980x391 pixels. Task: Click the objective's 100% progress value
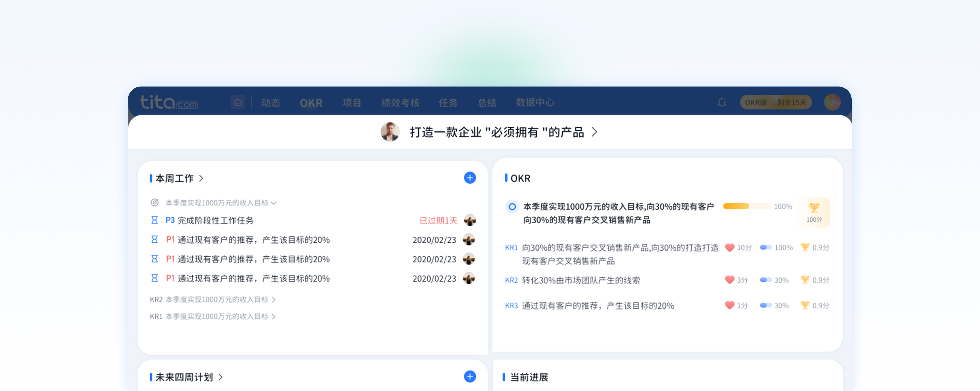(x=783, y=207)
